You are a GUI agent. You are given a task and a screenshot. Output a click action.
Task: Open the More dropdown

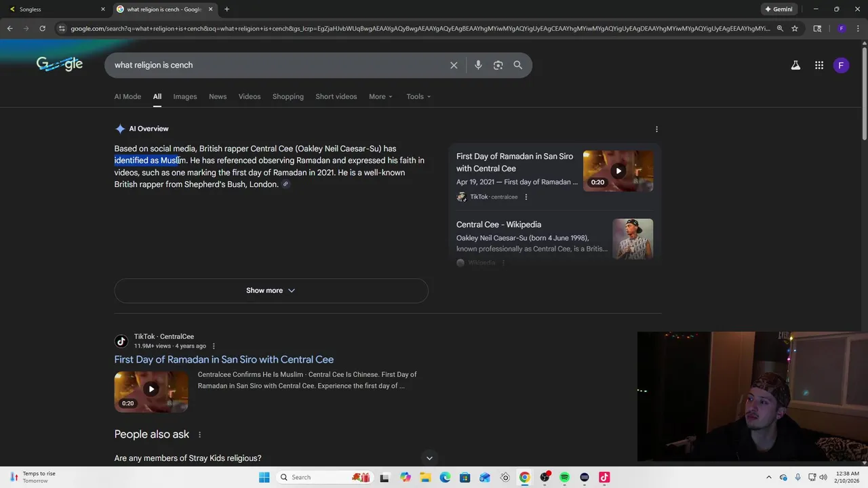pyautogui.click(x=380, y=96)
